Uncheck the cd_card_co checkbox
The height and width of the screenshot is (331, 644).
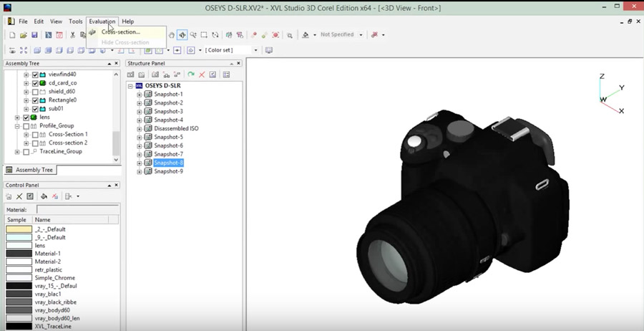tap(35, 84)
